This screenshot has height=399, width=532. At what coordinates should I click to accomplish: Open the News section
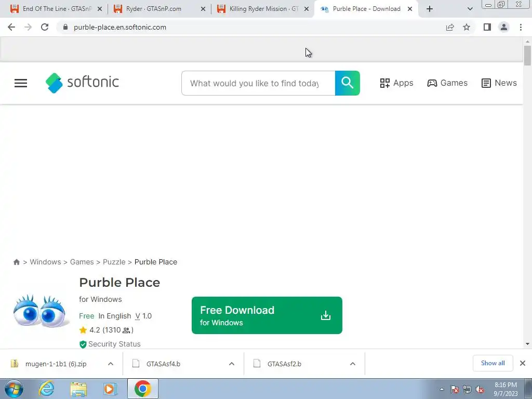tap(499, 83)
